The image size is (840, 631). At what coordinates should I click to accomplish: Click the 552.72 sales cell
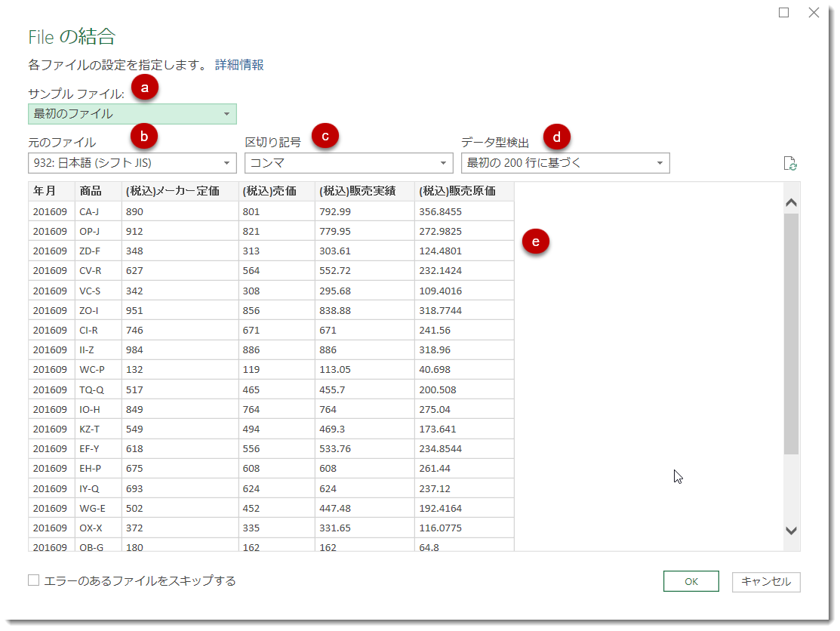pyautogui.click(x=365, y=270)
